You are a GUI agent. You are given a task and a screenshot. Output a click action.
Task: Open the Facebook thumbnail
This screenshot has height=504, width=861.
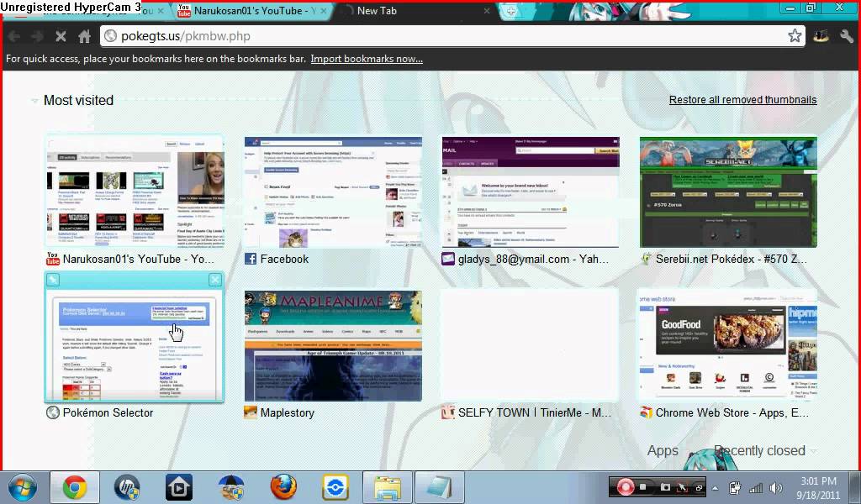coord(333,193)
